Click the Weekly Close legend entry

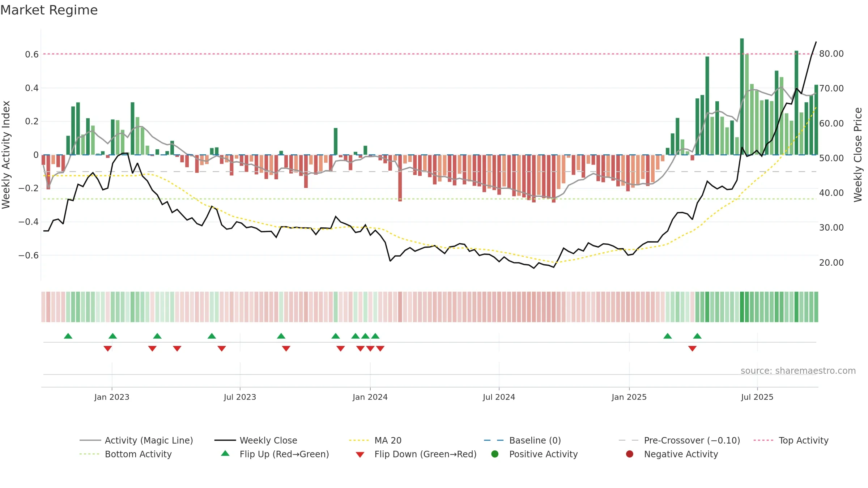click(256, 440)
